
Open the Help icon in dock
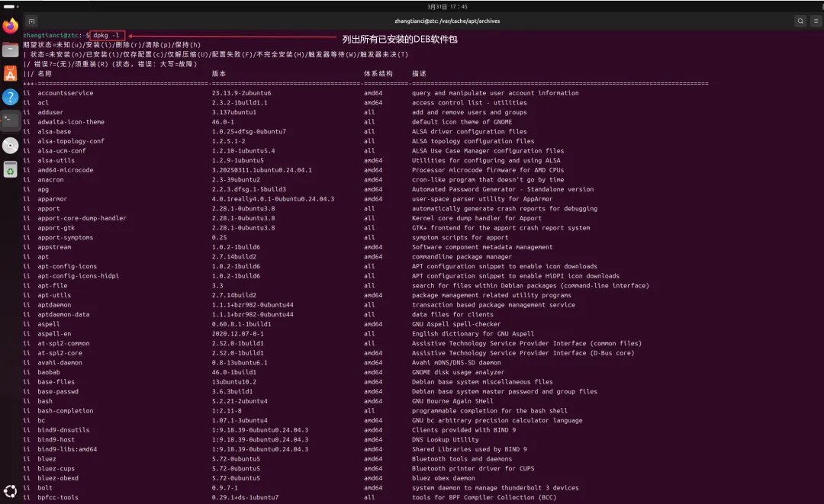pos(11,97)
